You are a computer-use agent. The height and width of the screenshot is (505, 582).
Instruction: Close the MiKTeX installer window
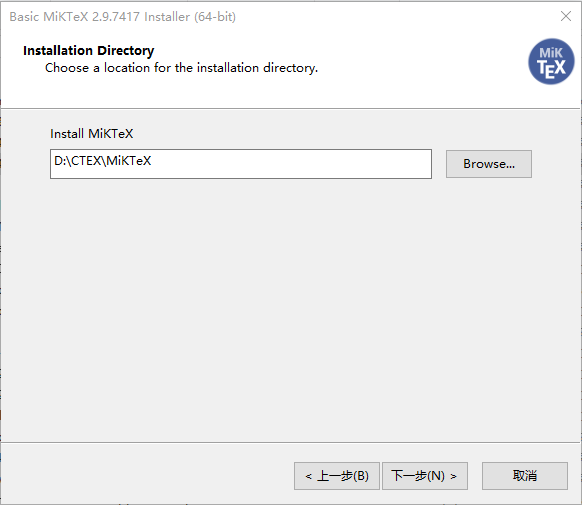[x=566, y=16]
